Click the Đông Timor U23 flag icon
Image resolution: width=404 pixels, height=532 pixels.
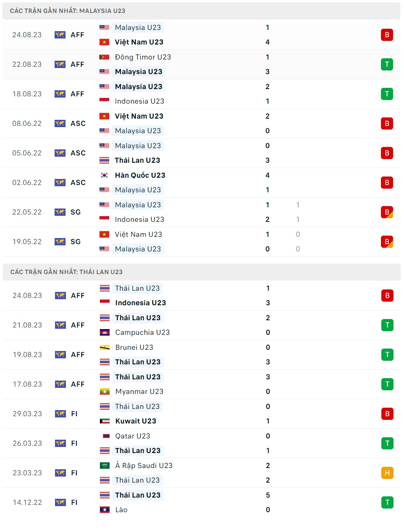tap(104, 57)
